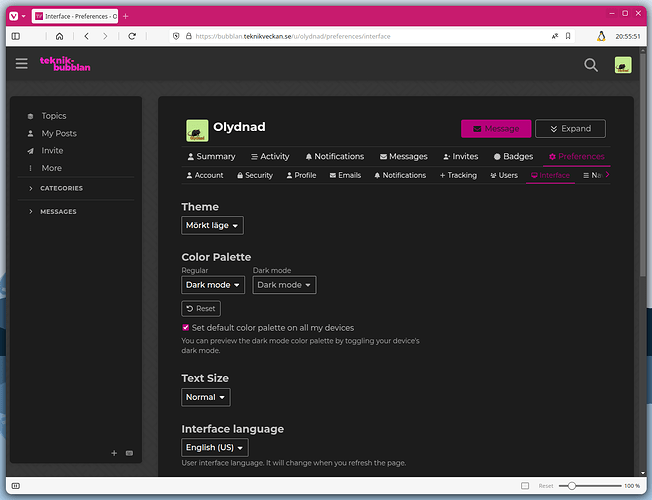This screenshot has height=500, width=652.
Task: Toggle the panel icon in status bar
Action: pyautogui.click(x=16, y=486)
